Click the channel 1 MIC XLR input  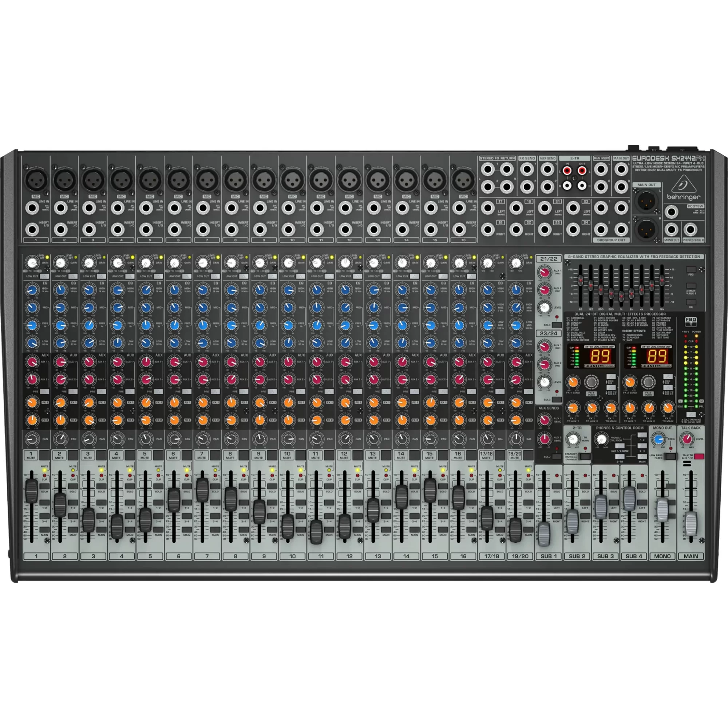click(x=36, y=180)
